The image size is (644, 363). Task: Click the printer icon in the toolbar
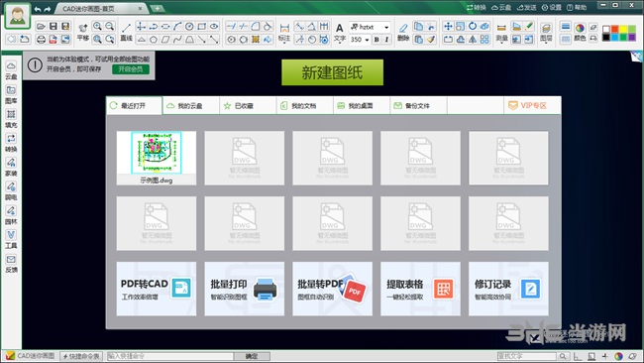point(41,40)
